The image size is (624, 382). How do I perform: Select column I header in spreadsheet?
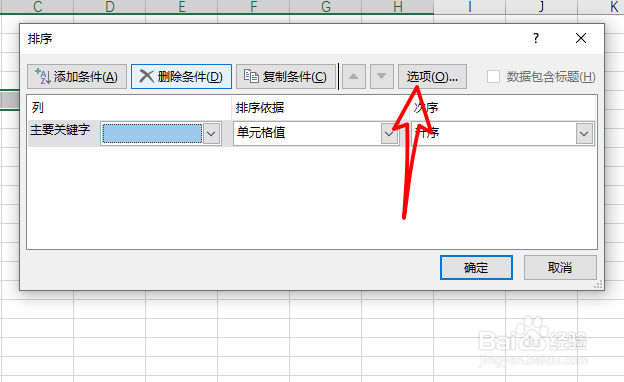coord(470,7)
